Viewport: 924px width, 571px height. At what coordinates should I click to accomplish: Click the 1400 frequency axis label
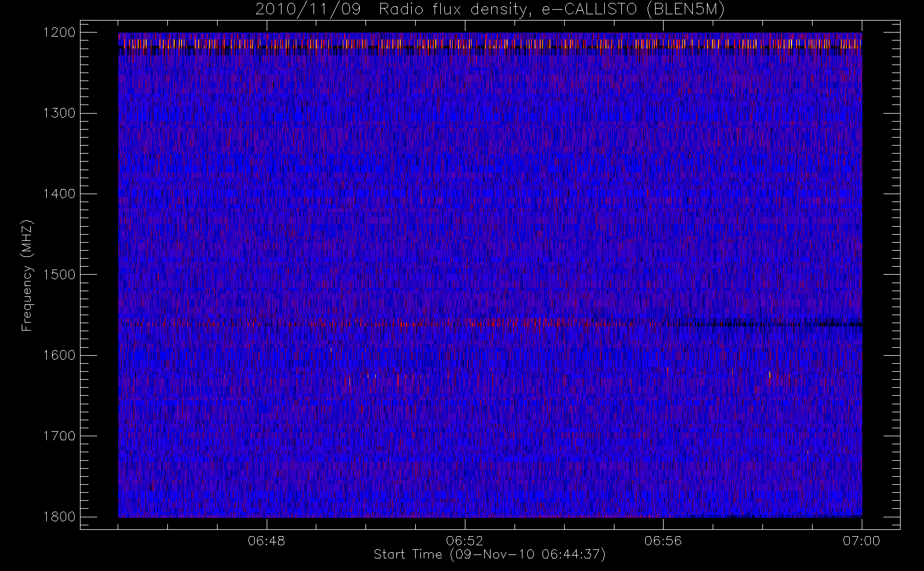coord(59,194)
